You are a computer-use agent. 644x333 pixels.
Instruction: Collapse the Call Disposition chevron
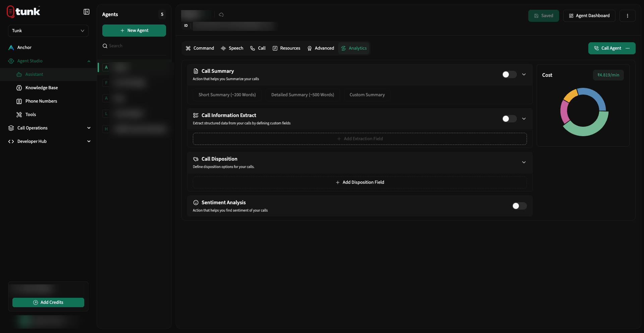tap(524, 162)
